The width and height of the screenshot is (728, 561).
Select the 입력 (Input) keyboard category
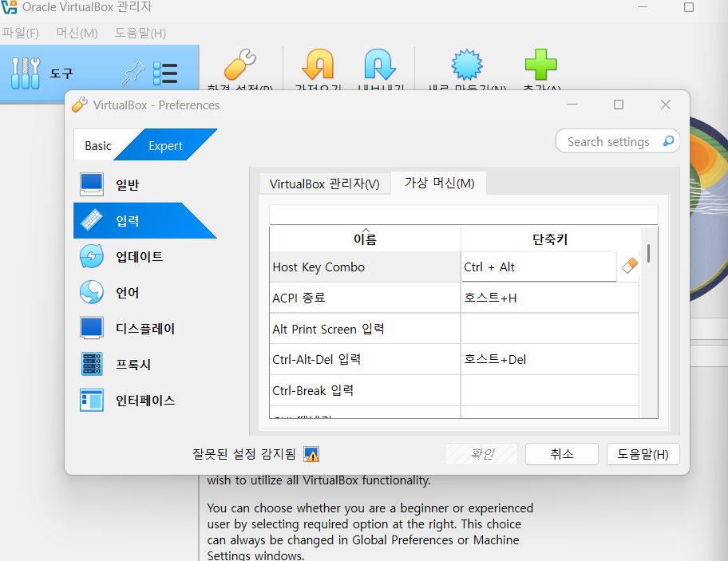click(x=144, y=220)
